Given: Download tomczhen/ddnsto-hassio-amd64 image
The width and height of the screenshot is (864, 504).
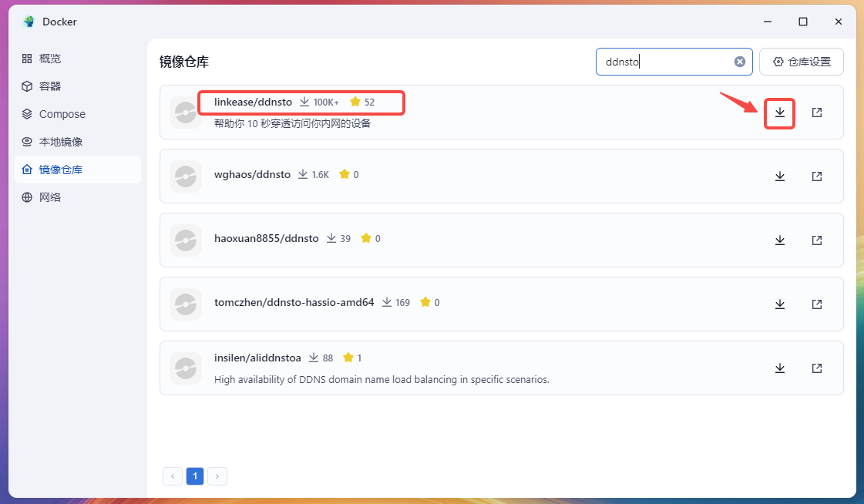Looking at the screenshot, I should 780,304.
